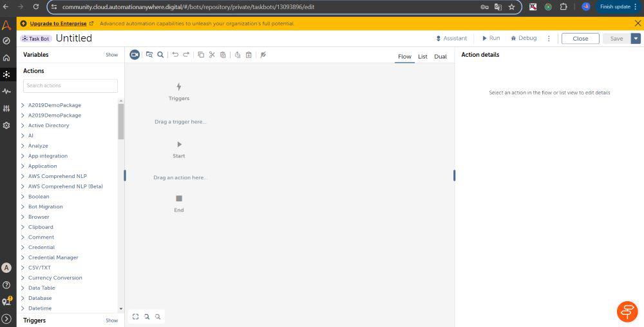Select the Boolean package row

68,197
